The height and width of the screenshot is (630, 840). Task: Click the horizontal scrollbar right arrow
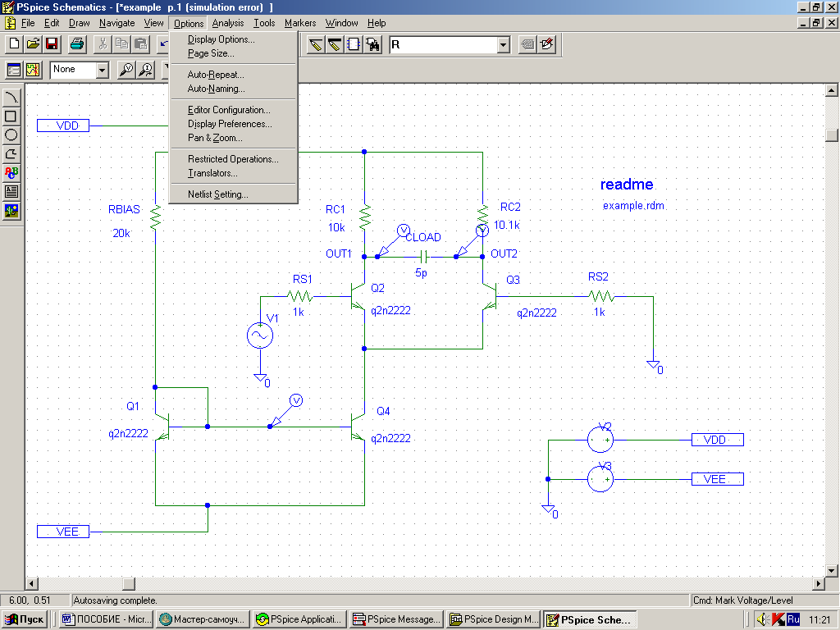tap(819, 583)
